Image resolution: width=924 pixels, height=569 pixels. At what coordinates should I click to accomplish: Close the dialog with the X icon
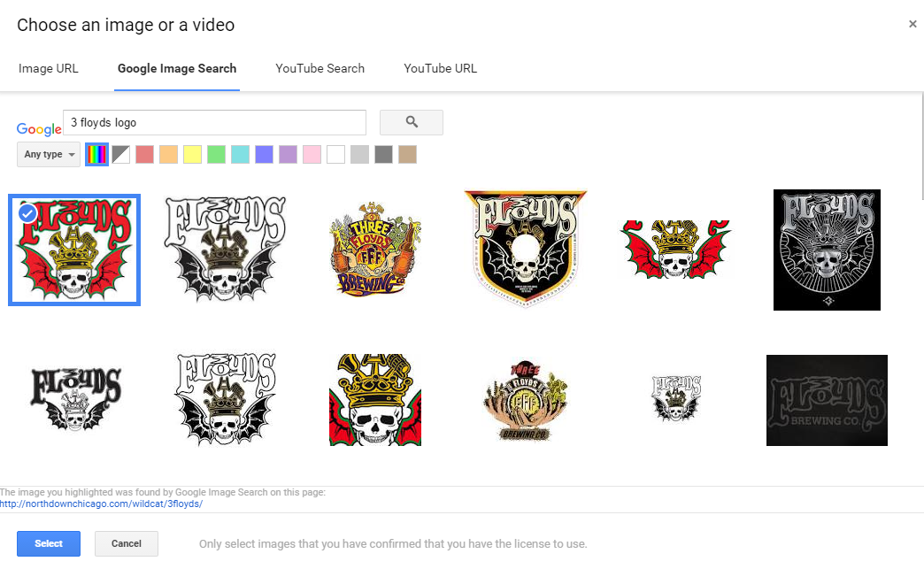point(912,24)
